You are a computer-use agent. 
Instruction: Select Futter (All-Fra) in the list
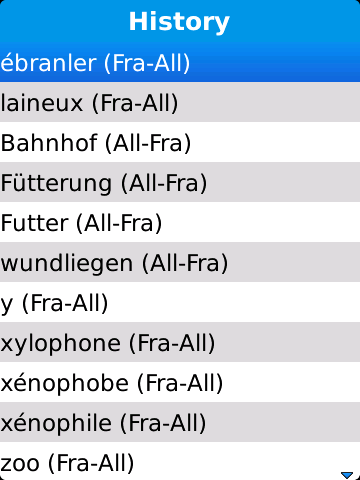coord(180,222)
